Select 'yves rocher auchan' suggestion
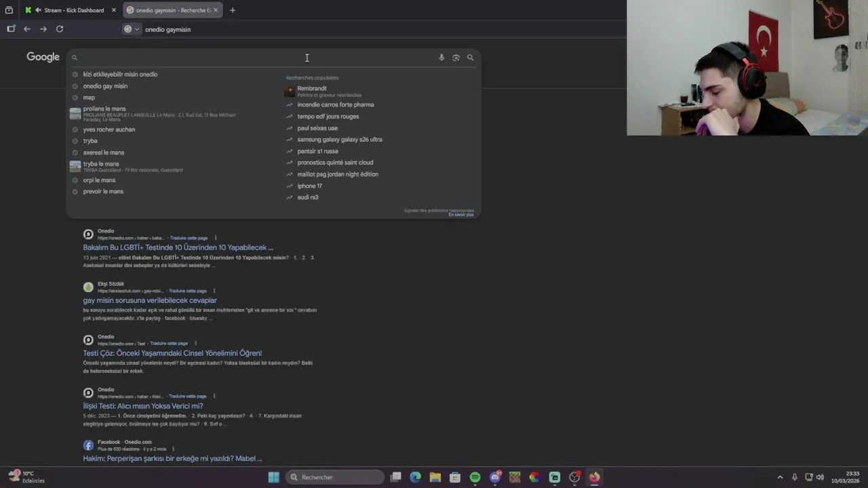 pyautogui.click(x=108, y=129)
